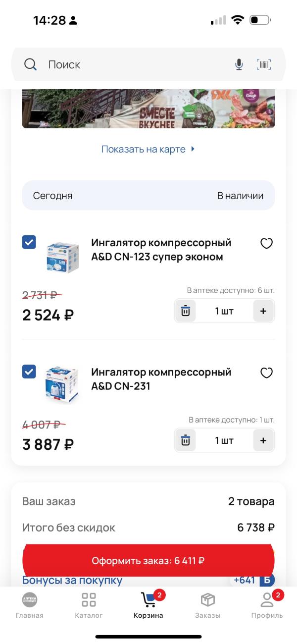
Task: Uncheck the A&D CN-231 inhaler checkbox
Action: pos(29,372)
